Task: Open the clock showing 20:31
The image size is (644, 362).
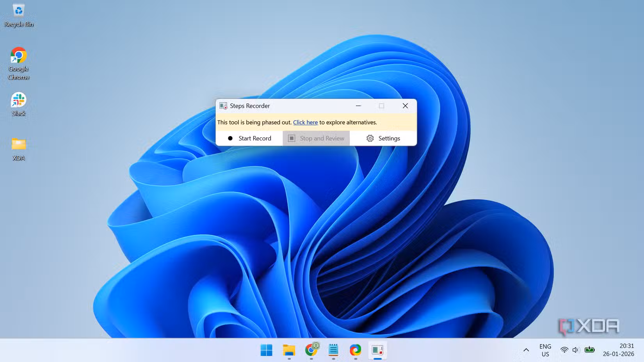Action: click(618, 350)
